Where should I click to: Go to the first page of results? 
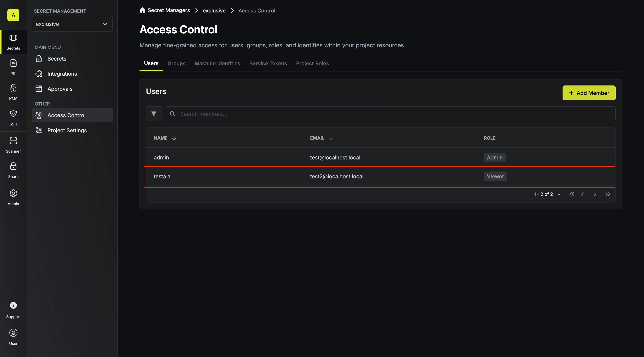[571, 194]
